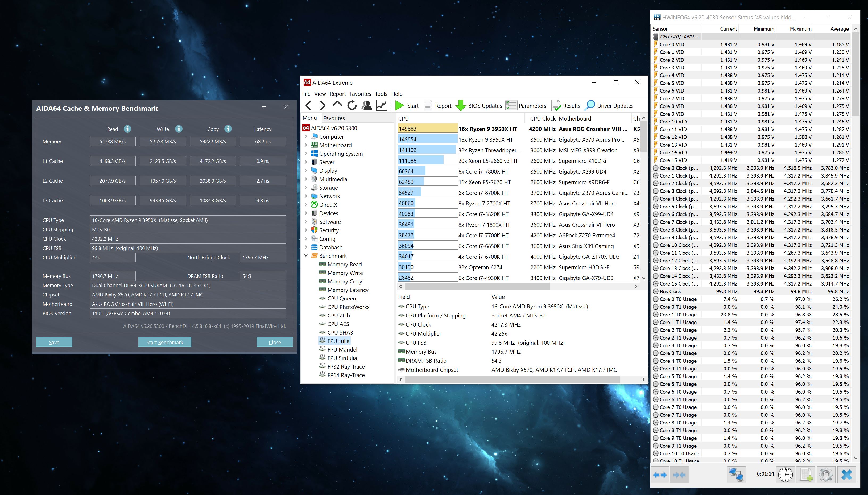Open BIOS Updates from the toolbar
868x495 pixels.
[478, 106]
